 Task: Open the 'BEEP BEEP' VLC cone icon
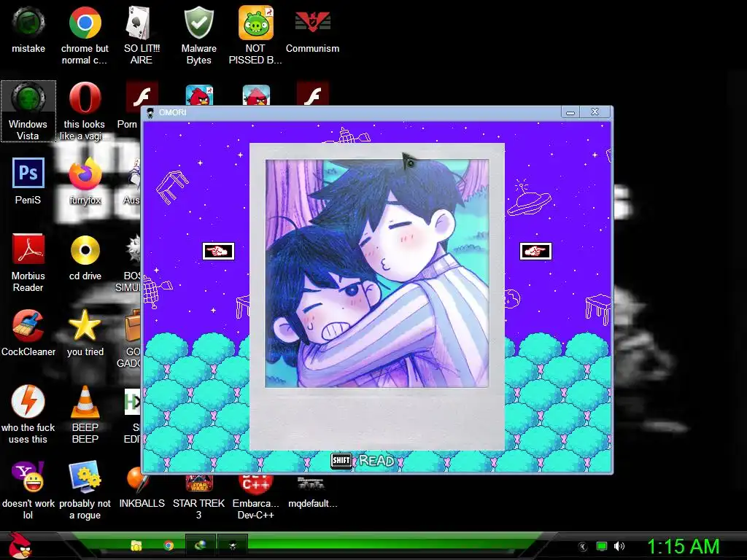pos(85,414)
